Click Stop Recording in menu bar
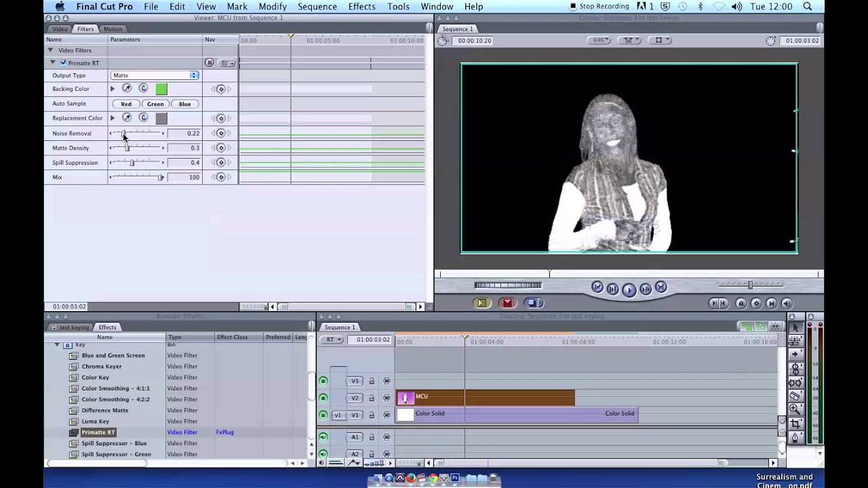This screenshot has width=868, height=488. point(599,7)
